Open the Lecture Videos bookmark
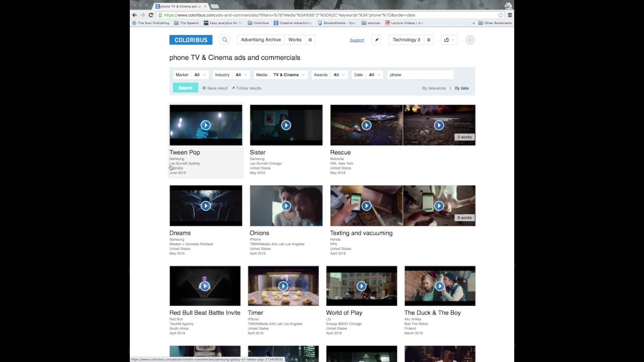This screenshot has width=644, height=362. coord(405,23)
